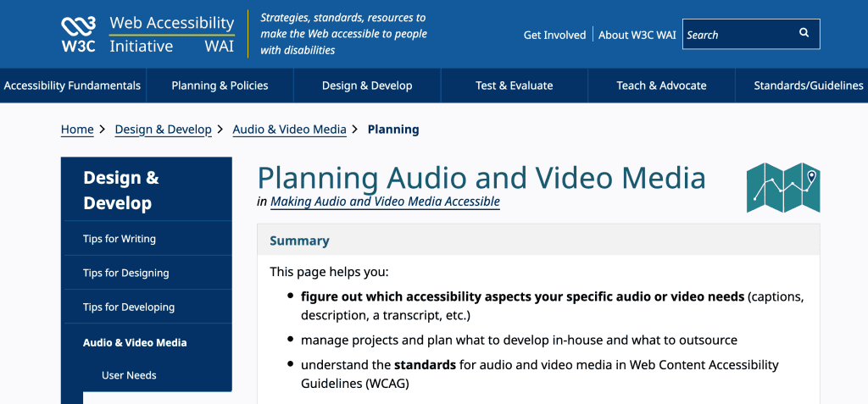The width and height of the screenshot is (868, 404).
Task: Go to Home breadcrumb link
Action: click(x=77, y=130)
